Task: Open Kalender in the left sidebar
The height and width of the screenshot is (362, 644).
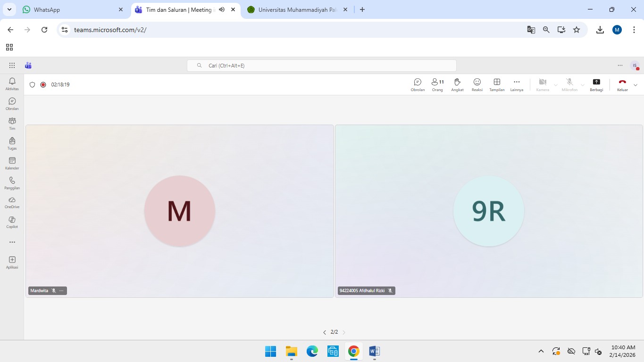Action: point(12,163)
